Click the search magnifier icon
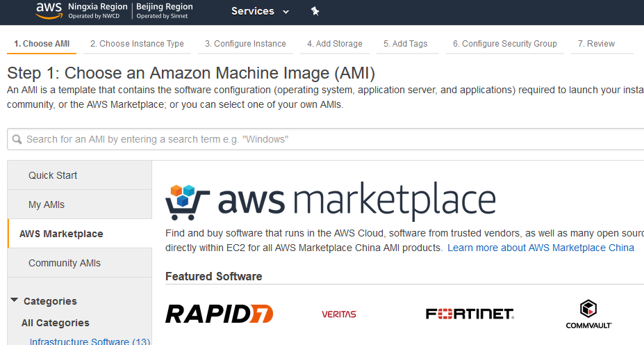The image size is (644, 345). tap(17, 139)
